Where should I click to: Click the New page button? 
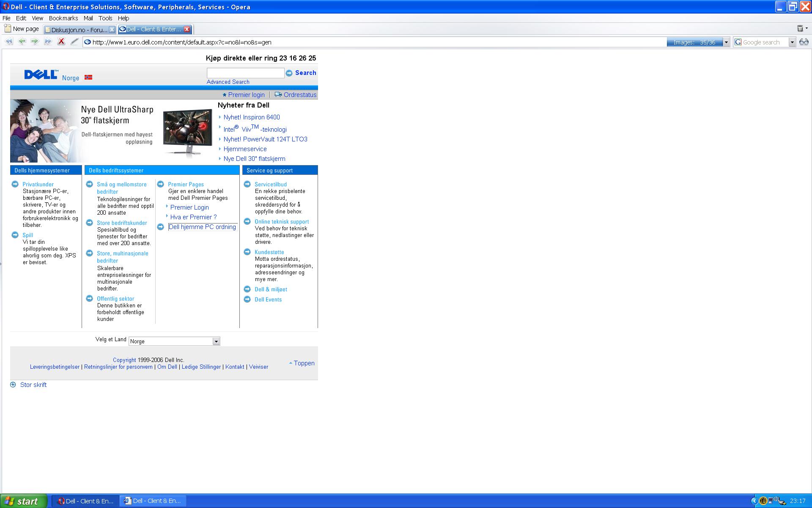point(22,29)
